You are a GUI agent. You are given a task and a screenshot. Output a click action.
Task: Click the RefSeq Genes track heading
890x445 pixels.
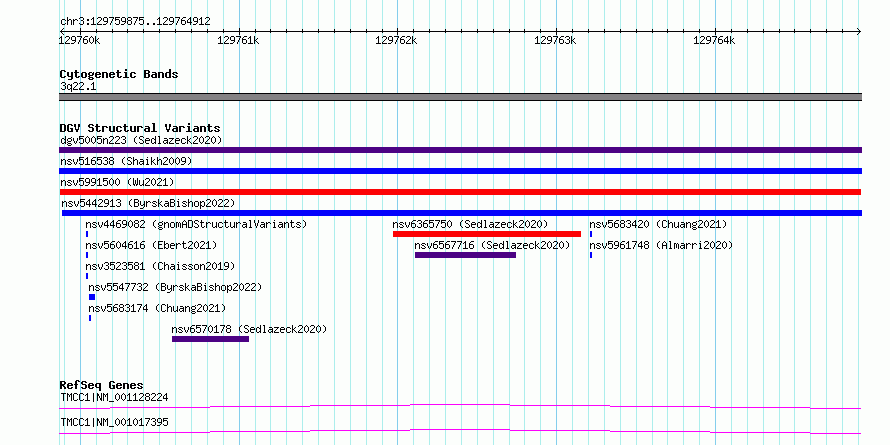click(x=102, y=385)
